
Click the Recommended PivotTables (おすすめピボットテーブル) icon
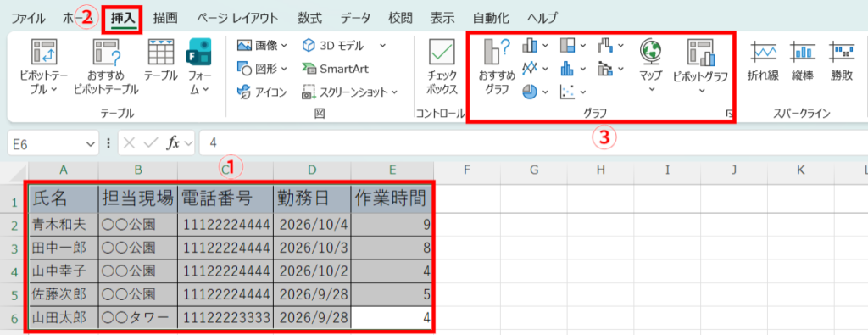[x=106, y=53]
